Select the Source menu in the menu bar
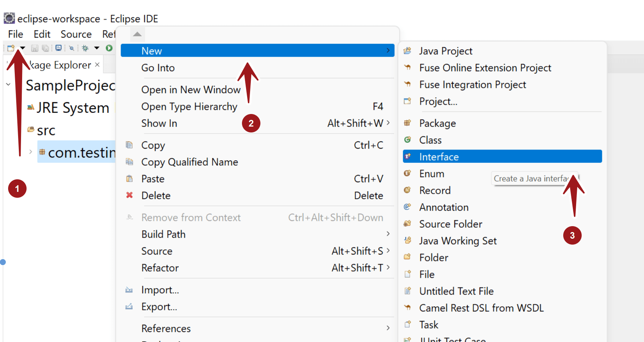Screen dimensions: 644x342 click(x=76, y=34)
